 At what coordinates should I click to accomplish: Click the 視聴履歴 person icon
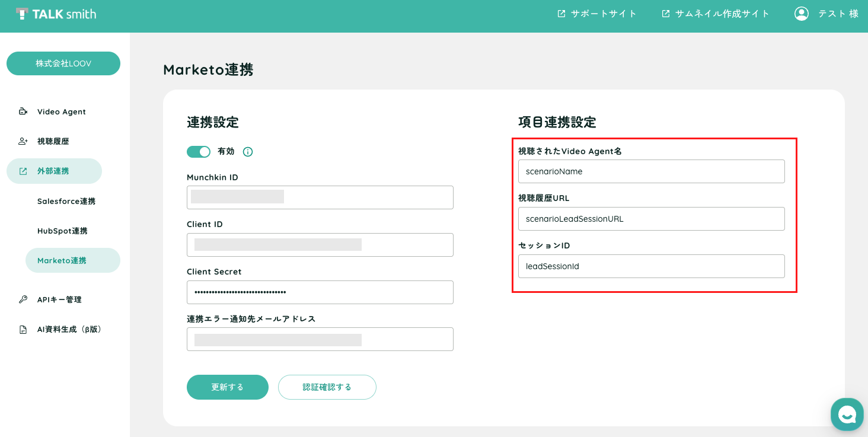coord(23,141)
